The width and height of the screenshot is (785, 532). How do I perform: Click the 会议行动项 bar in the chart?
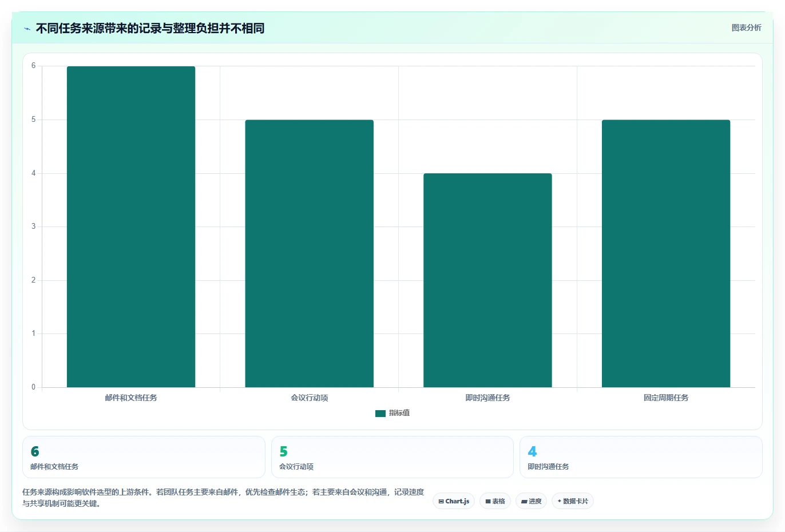(310, 253)
